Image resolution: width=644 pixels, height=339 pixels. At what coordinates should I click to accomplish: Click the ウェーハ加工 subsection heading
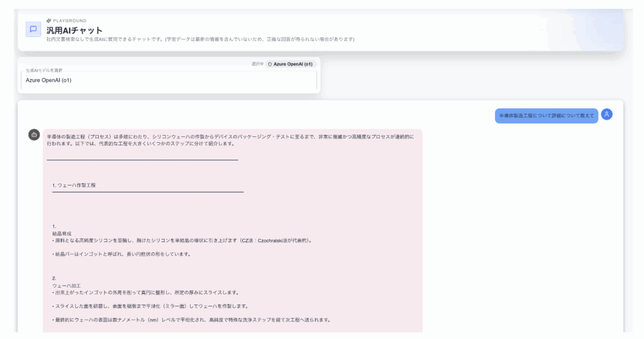coord(64,286)
